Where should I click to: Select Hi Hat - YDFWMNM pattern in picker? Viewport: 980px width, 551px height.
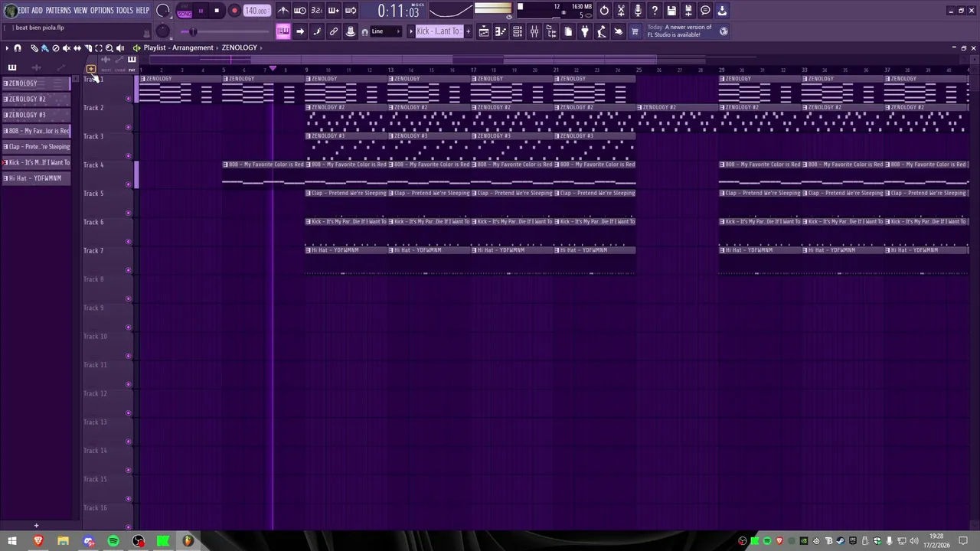pos(36,178)
